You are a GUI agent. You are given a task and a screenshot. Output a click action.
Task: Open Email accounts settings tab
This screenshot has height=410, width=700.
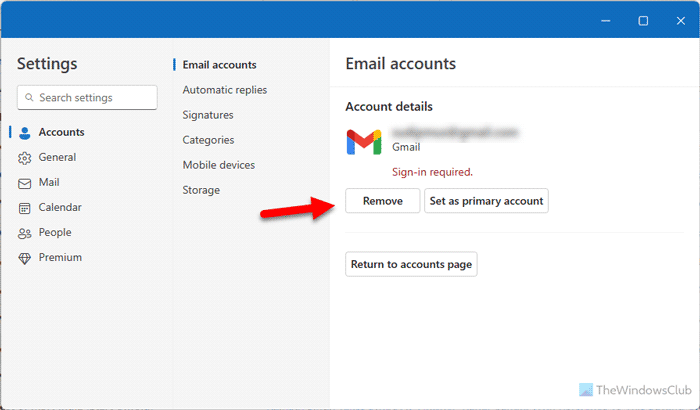[x=219, y=65]
